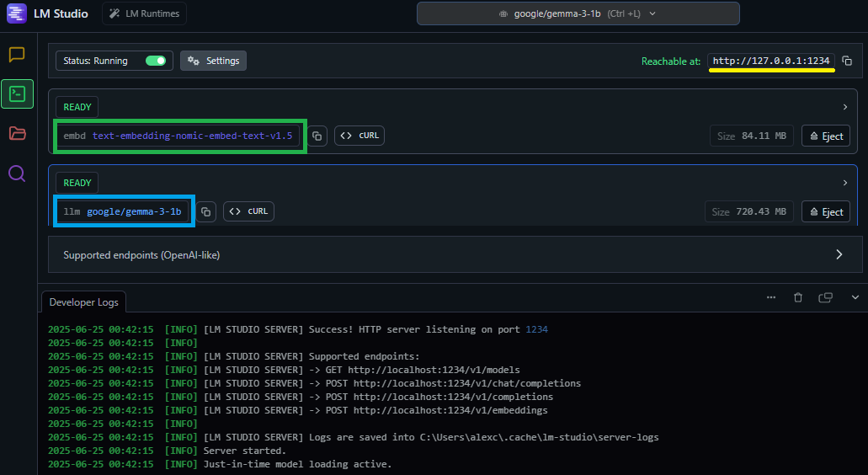Open the Discover search sidebar icon
This screenshot has width=868, height=475.
[x=17, y=173]
